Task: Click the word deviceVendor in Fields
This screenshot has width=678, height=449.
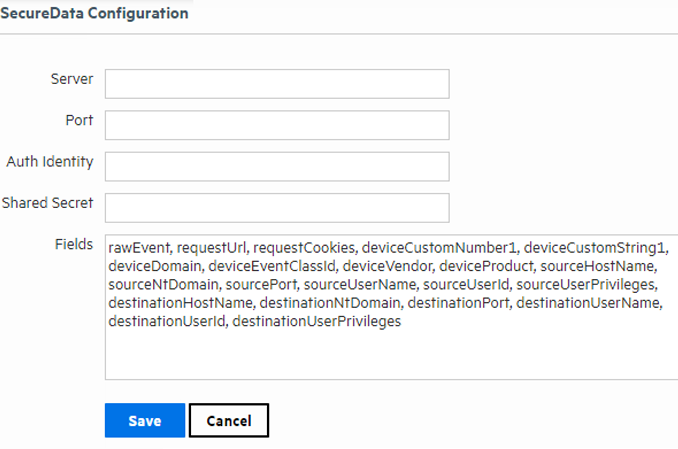Action: (387, 266)
